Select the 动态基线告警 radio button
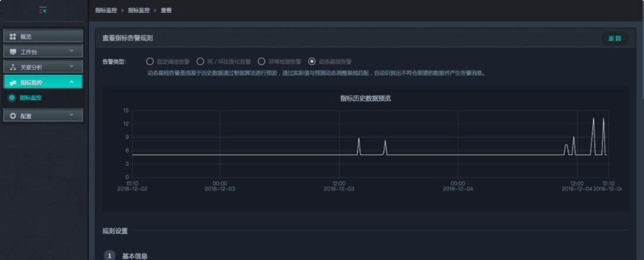The height and width of the screenshot is (260, 644). (x=312, y=62)
